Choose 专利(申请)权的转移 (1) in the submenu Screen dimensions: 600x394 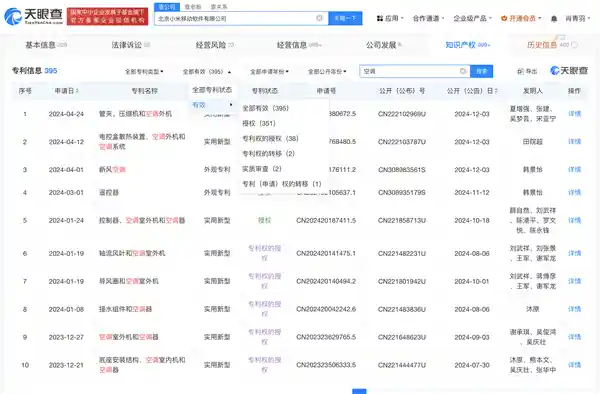[281, 184]
